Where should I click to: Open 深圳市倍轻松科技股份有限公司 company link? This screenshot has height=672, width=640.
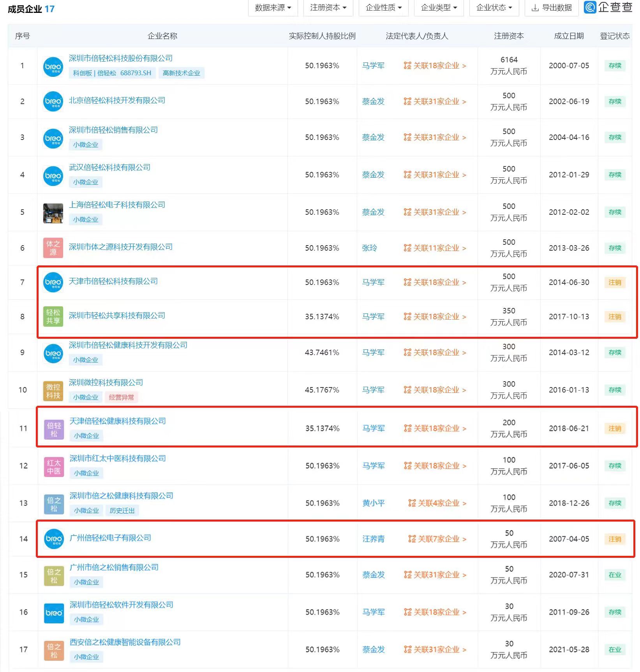coord(121,58)
